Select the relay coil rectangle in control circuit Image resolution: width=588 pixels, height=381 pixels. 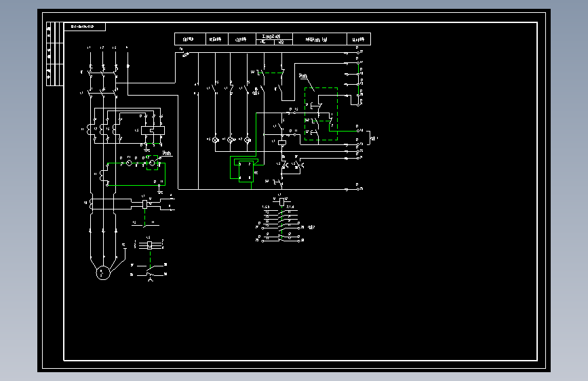[x=281, y=143]
